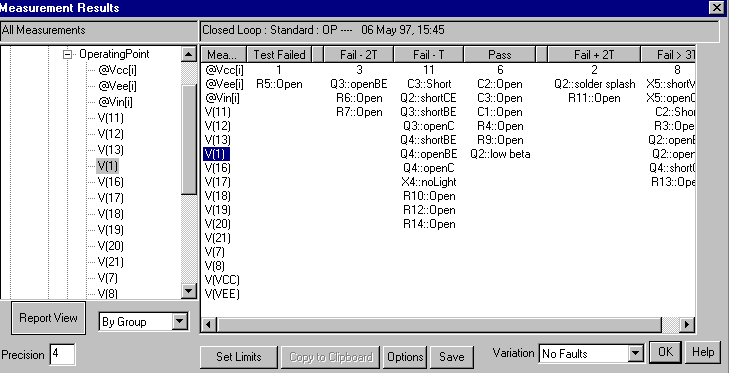Click the Fail - 2T column header
Screen dimensions: 729x373
click(x=358, y=54)
